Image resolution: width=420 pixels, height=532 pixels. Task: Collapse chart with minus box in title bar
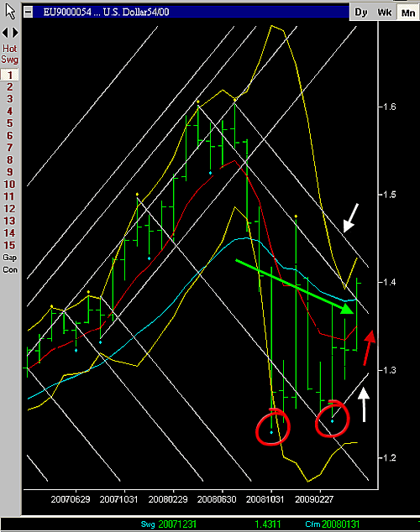(x=29, y=13)
